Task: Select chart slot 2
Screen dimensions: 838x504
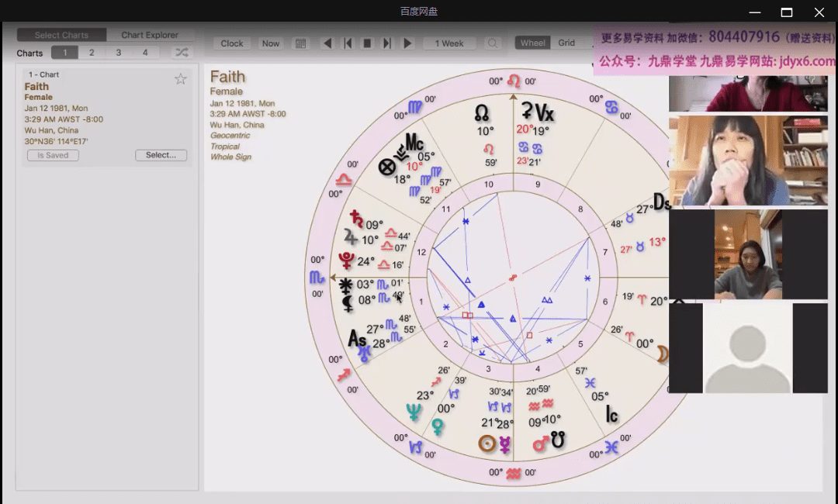Action: click(x=92, y=53)
